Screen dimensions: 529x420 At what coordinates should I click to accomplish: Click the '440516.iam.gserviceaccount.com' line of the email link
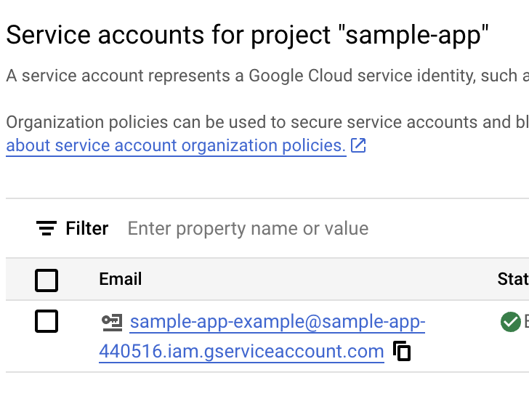click(x=241, y=352)
